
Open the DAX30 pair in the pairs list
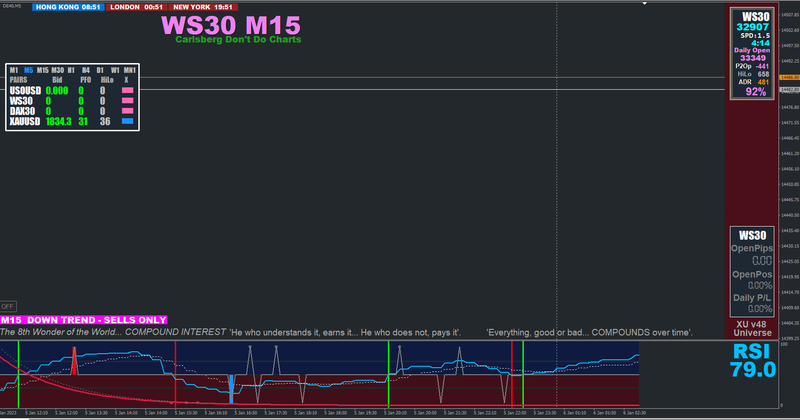(x=22, y=111)
